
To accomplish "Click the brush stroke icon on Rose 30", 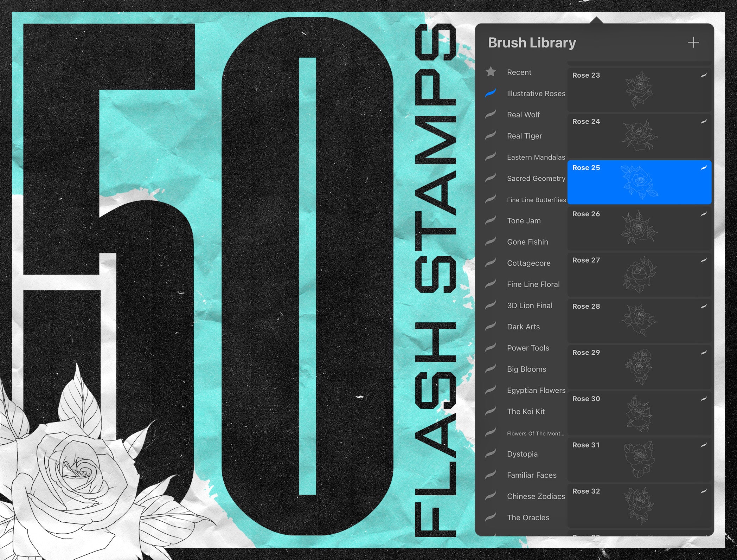I will pyautogui.click(x=703, y=399).
